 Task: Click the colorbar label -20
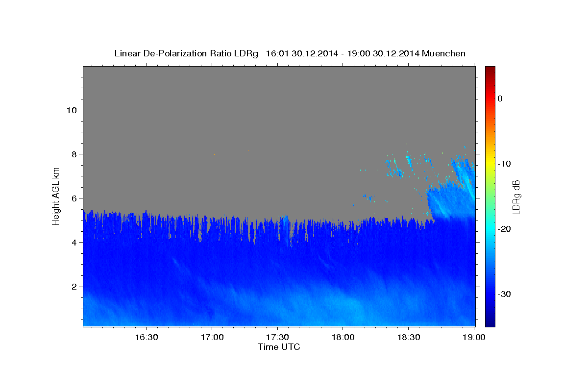coord(505,229)
